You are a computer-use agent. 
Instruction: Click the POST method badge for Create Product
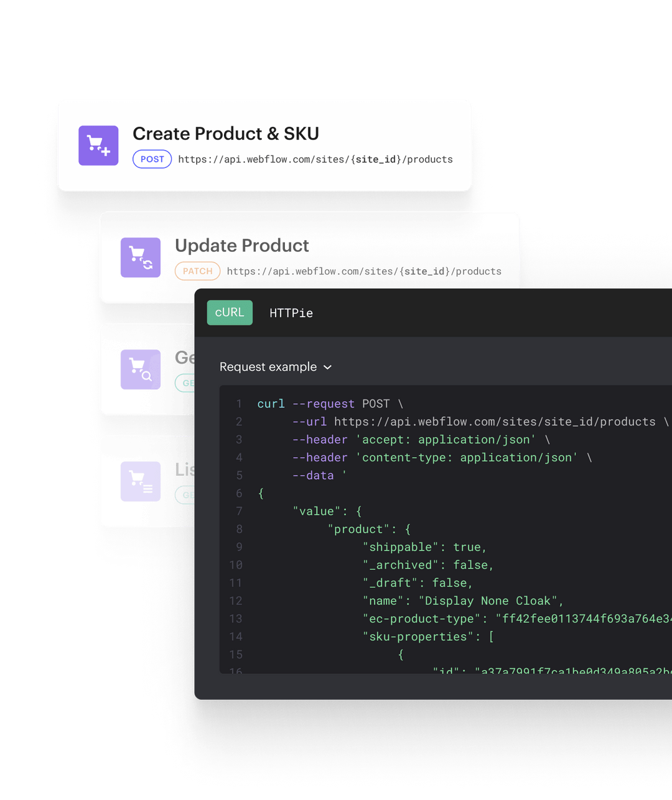tap(152, 159)
